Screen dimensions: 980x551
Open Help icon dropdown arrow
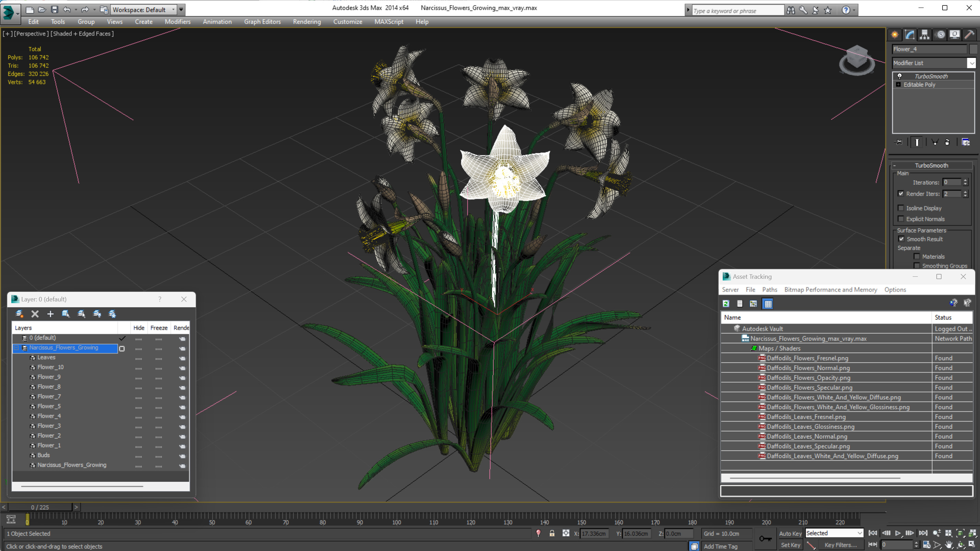pos(854,10)
